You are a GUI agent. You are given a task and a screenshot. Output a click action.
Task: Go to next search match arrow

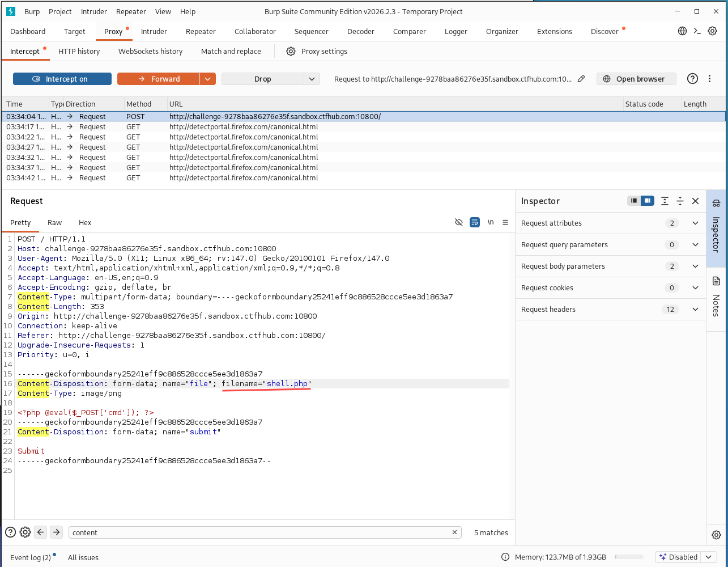[x=56, y=532]
